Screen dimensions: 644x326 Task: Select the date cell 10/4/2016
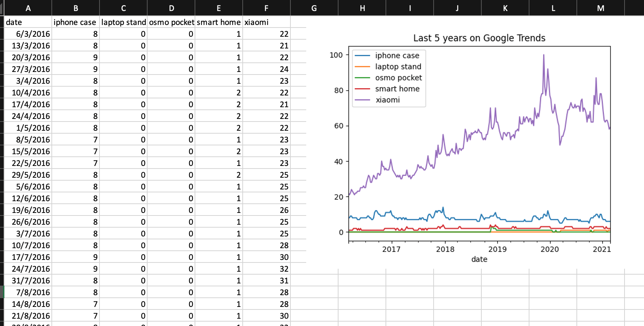pos(28,93)
